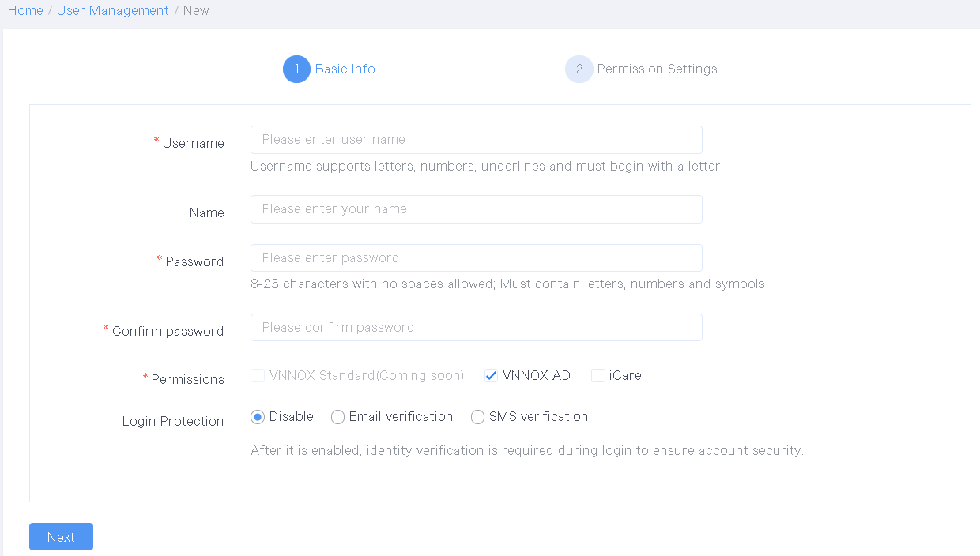Click the Username rules hint text
This screenshot has height=556, width=980.
point(485,167)
